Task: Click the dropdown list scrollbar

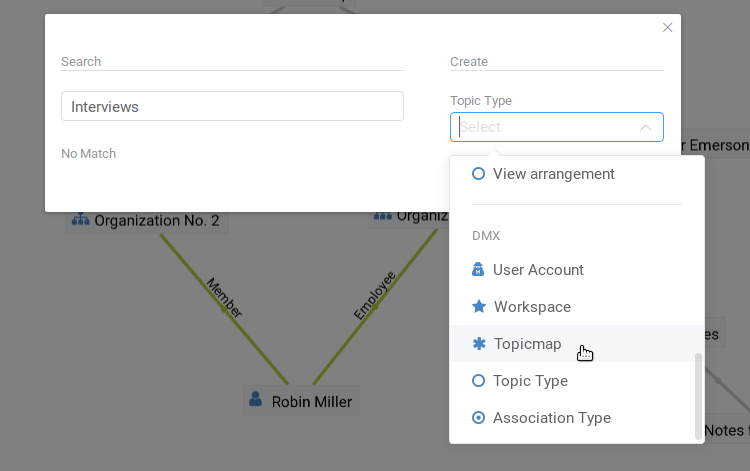Action: click(x=698, y=395)
